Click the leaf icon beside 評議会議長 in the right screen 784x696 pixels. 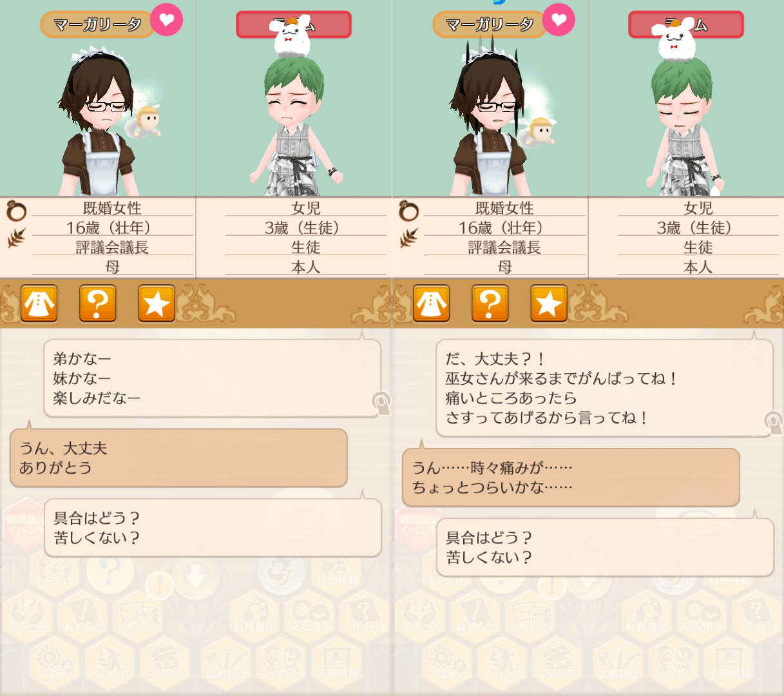408,238
